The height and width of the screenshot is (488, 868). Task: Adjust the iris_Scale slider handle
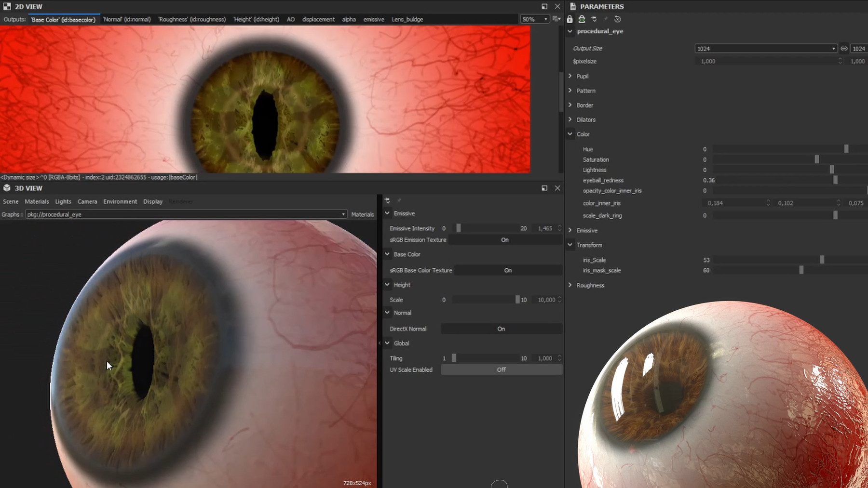click(x=822, y=260)
